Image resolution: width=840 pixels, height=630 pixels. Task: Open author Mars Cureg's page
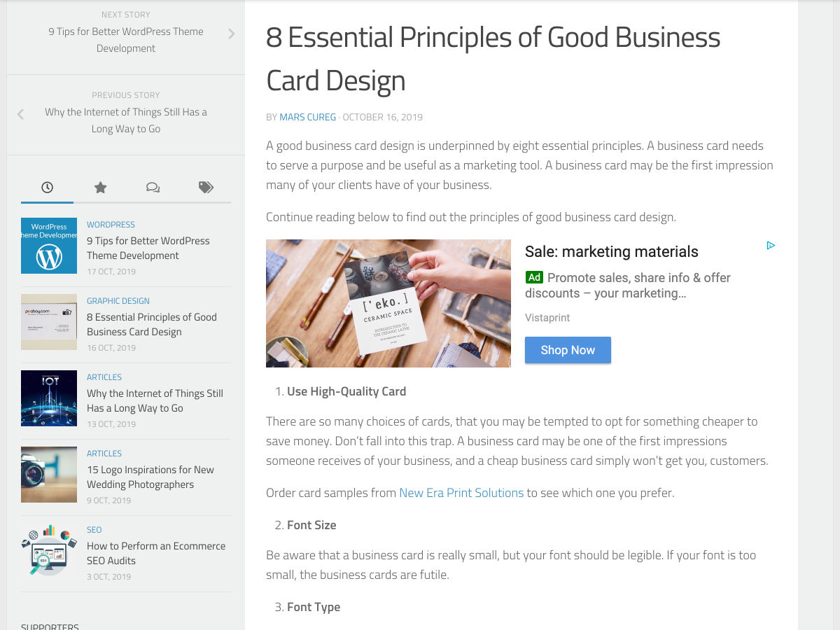pos(308,117)
